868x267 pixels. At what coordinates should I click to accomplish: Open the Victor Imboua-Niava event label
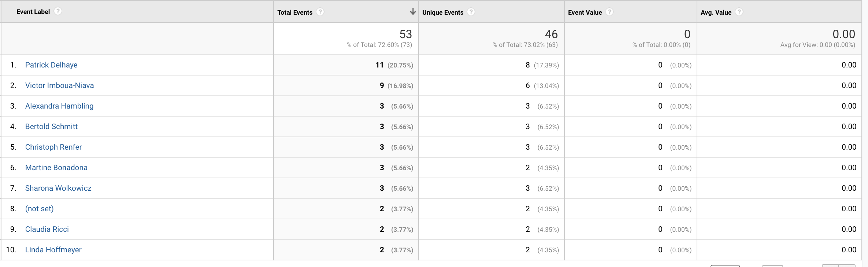tap(59, 85)
